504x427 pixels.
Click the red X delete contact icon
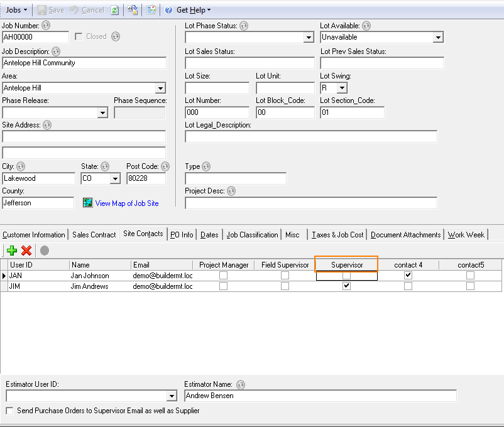tap(26, 251)
